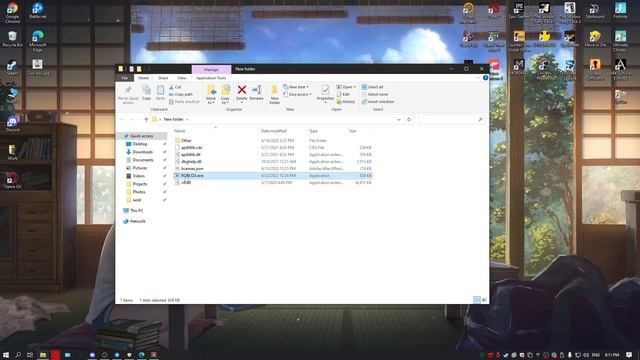640x360 pixels.
Task: Select the licenses.json file
Action: (x=273, y=169)
